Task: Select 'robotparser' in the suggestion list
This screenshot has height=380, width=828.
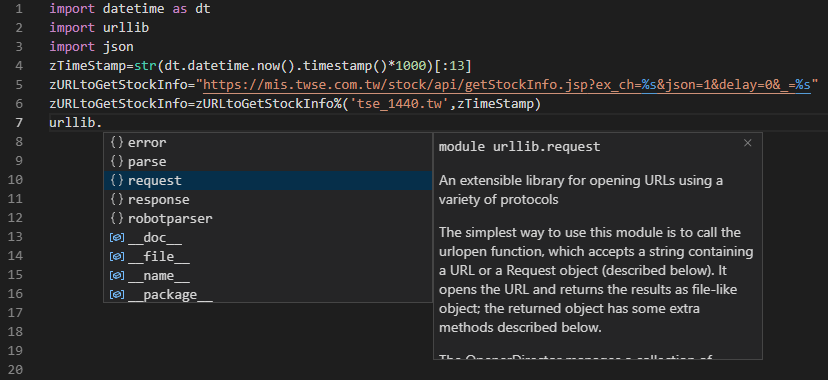Action: tap(268, 218)
